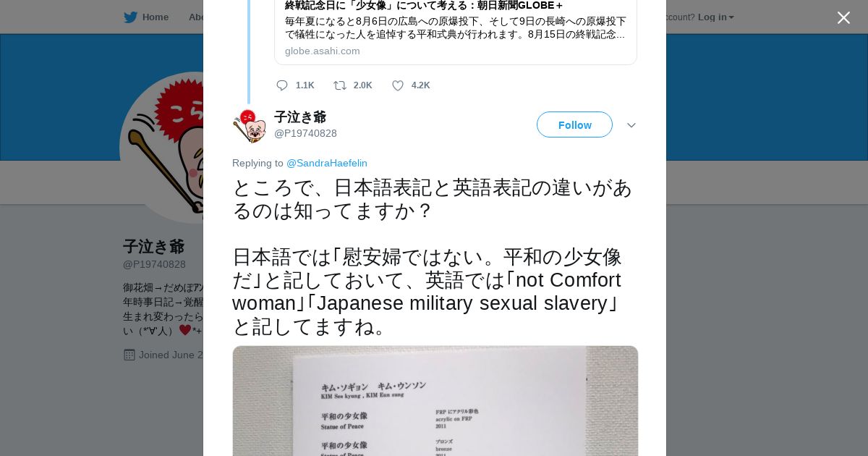Close the tweet overlay with X
Viewport: 868px width, 456px height.
click(843, 17)
